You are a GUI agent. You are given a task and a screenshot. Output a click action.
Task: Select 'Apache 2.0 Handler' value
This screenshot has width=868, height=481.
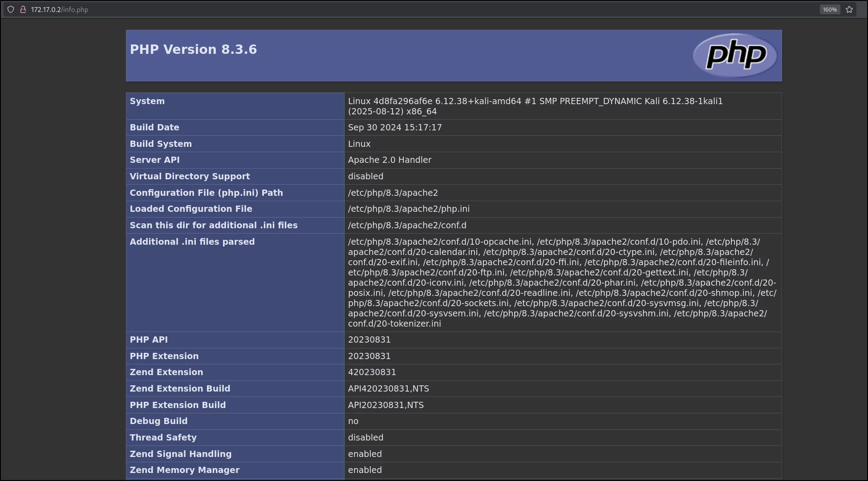pyautogui.click(x=389, y=160)
